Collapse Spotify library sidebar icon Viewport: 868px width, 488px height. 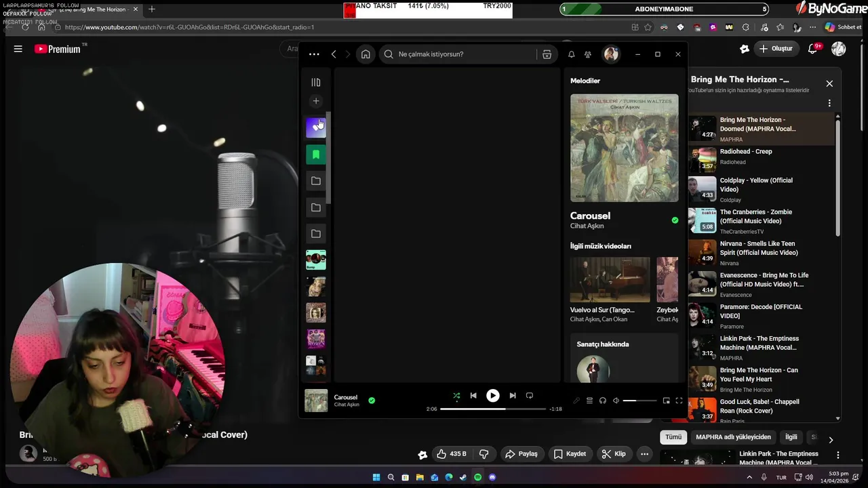point(316,82)
